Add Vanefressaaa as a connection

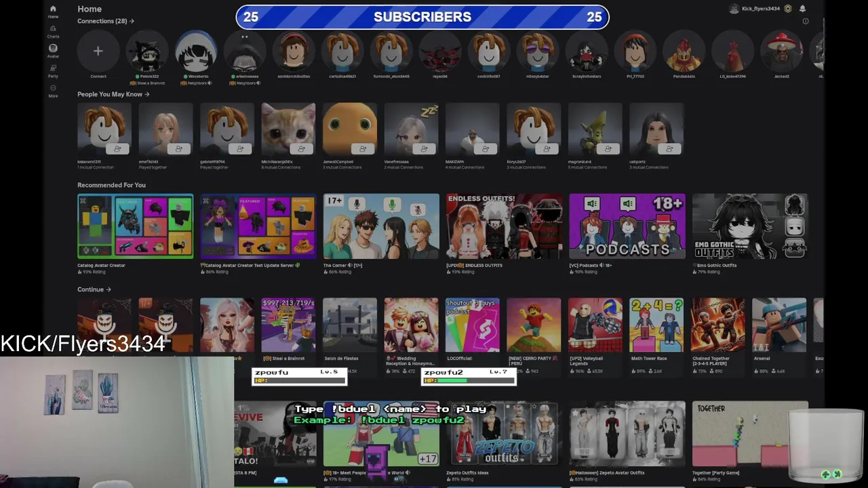(424, 148)
